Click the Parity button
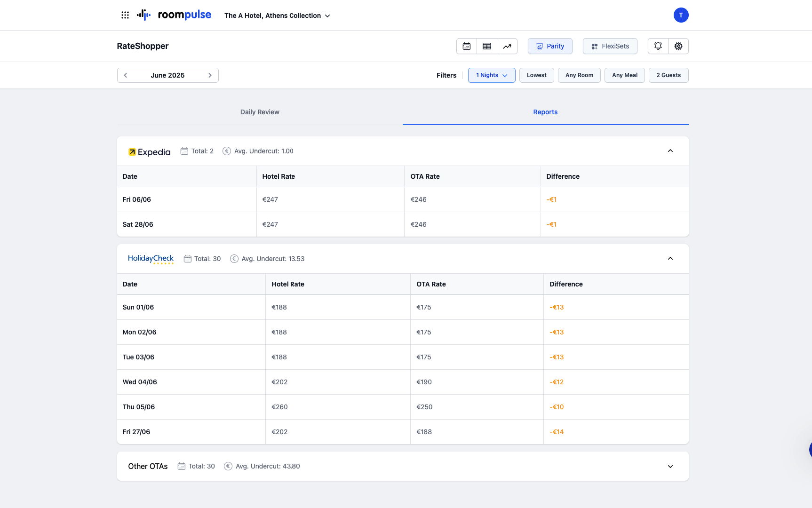812x508 pixels. [550, 46]
